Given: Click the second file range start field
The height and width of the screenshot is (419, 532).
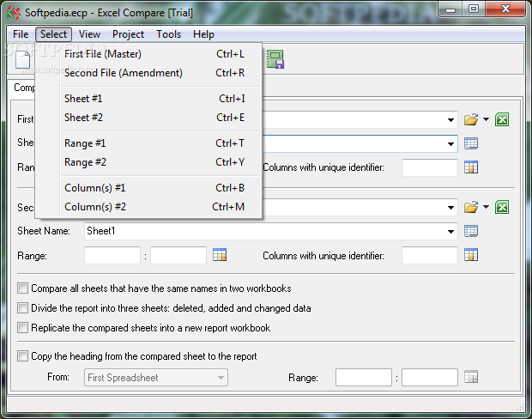Looking at the screenshot, I should click(112, 255).
